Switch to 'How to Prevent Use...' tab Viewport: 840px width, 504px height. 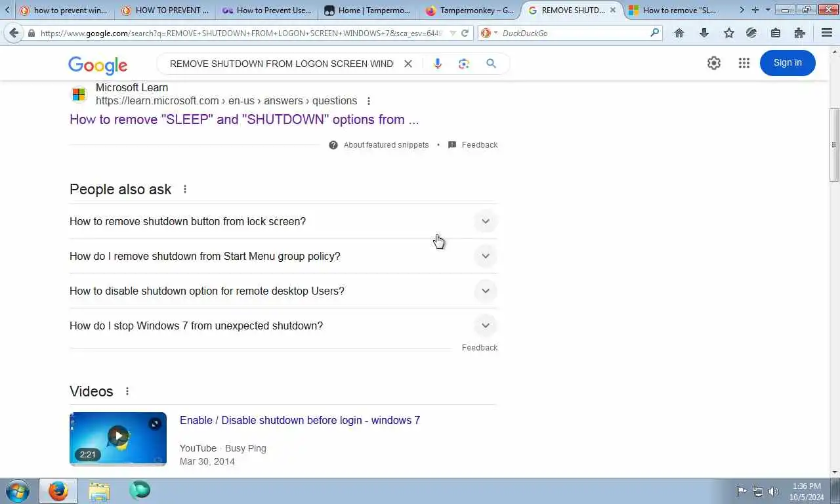[x=266, y=10]
